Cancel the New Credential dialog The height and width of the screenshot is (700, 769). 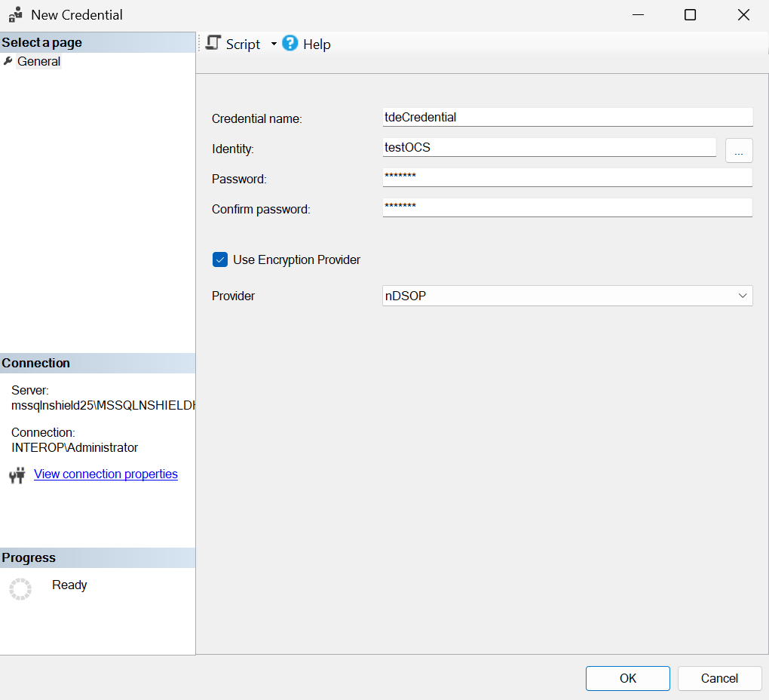pos(719,678)
